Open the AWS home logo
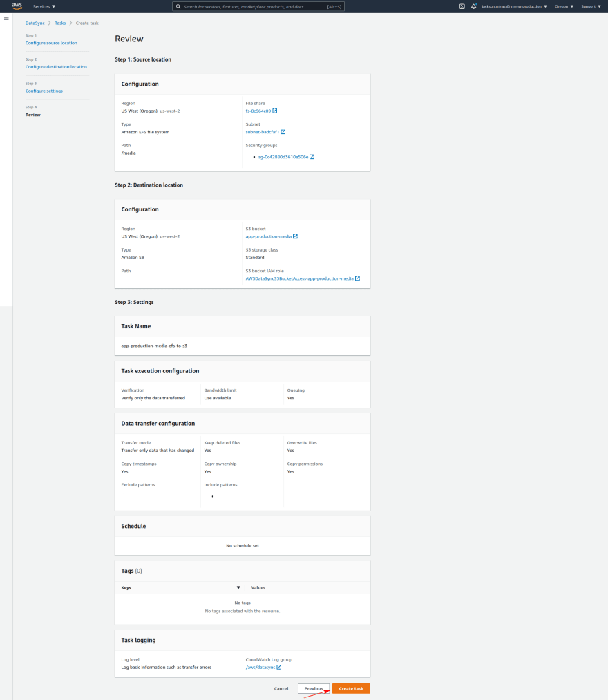This screenshot has height=700, width=608. [x=17, y=6]
